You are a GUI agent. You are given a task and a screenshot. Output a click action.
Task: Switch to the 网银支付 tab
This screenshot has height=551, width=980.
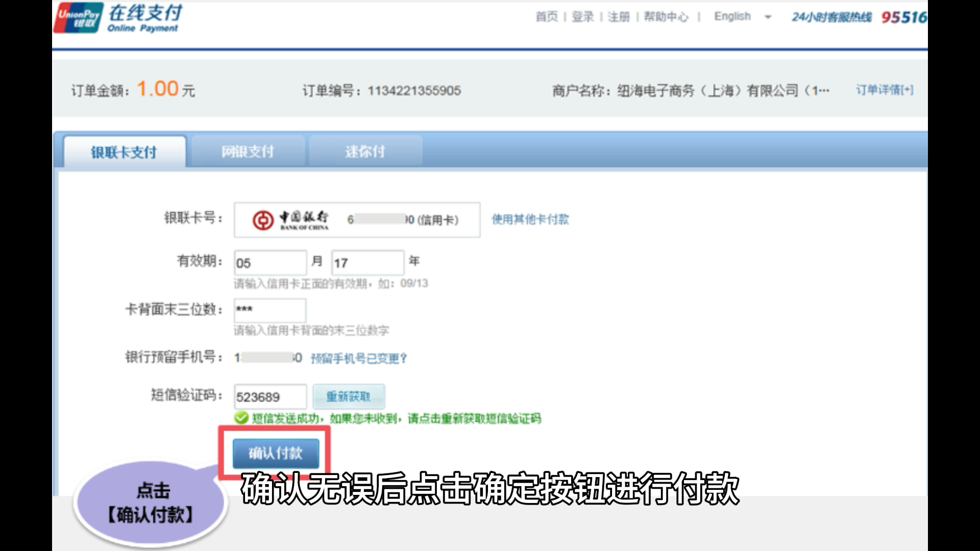coord(248,152)
